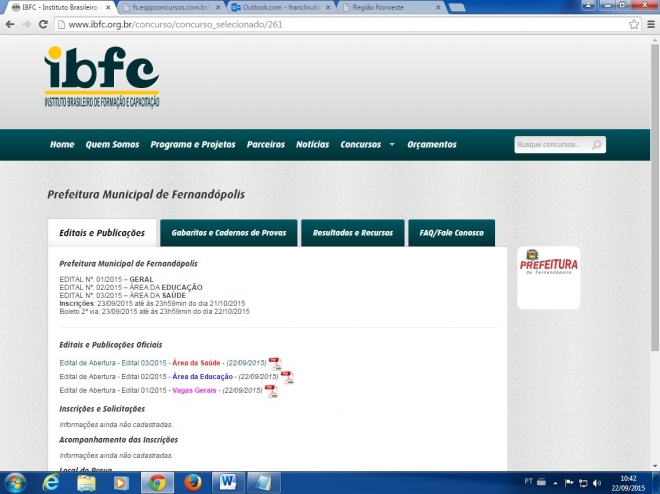Click the search magnifier icon
660x494 pixels.
coord(597,145)
